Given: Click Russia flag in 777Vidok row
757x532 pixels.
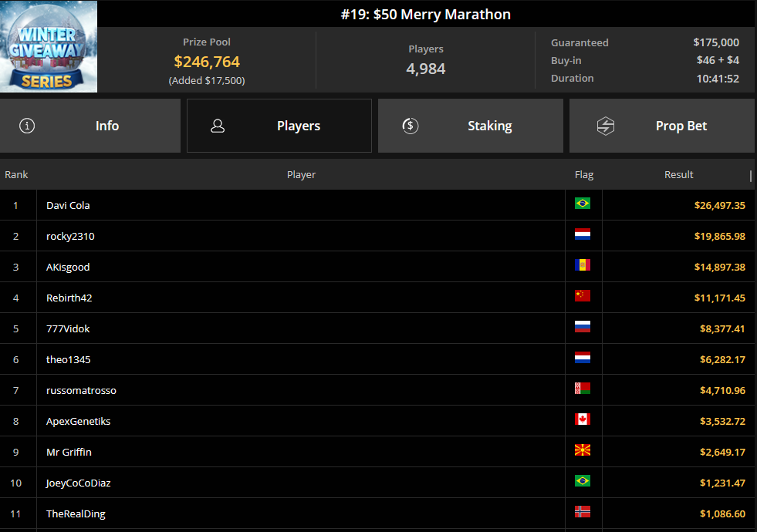Looking at the screenshot, I should [583, 327].
